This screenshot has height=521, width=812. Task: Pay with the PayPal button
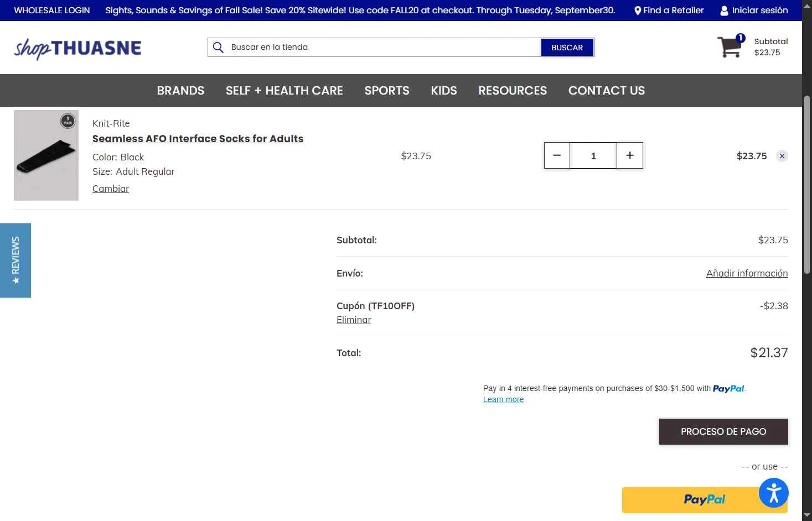[704, 499]
